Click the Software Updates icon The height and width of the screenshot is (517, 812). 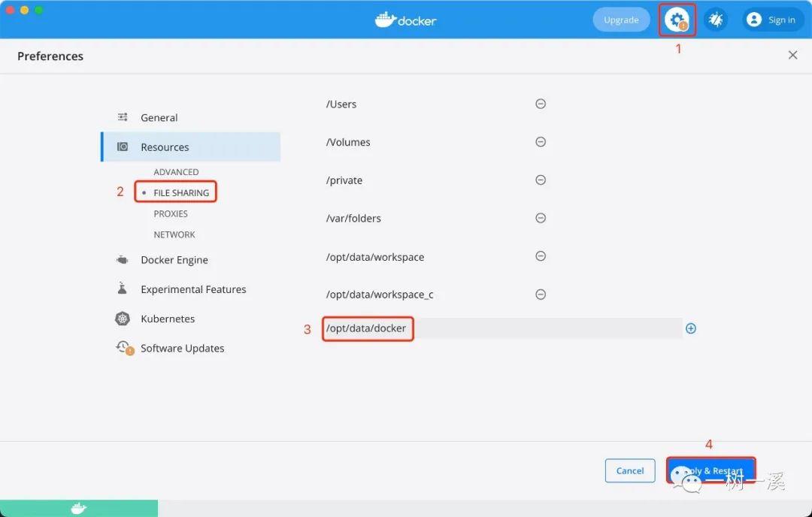(123, 347)
